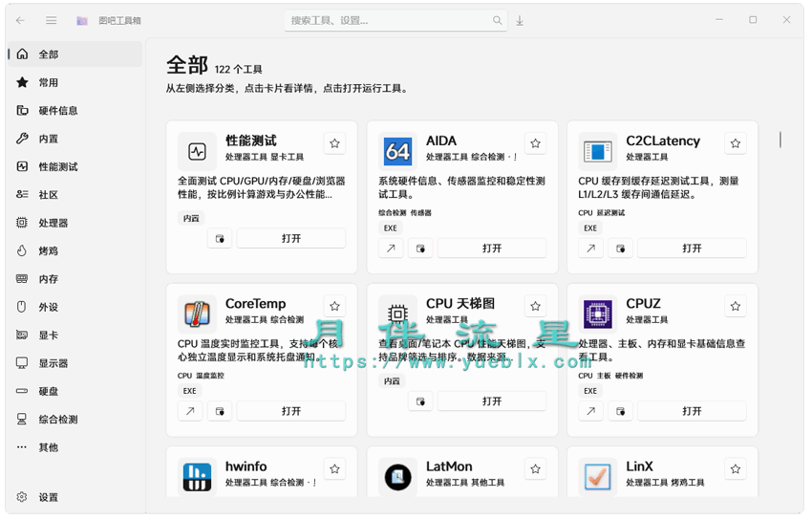Click the magnifier search icon

(497, 20)
